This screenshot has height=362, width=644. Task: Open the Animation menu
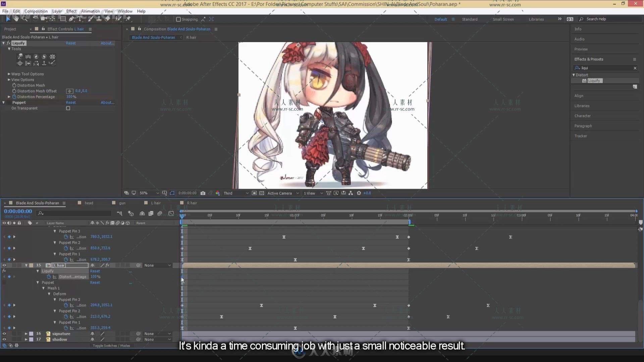point(90,11)
